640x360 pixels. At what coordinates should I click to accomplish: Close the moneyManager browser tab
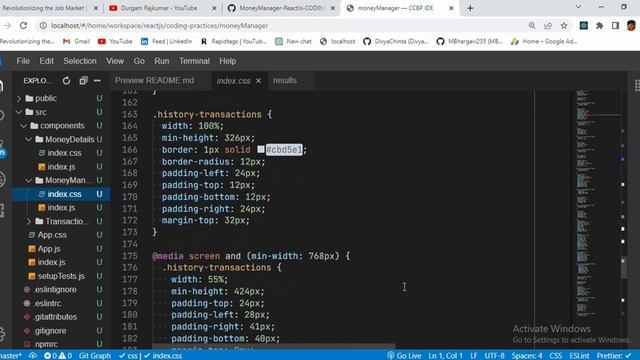pos(451,8)
